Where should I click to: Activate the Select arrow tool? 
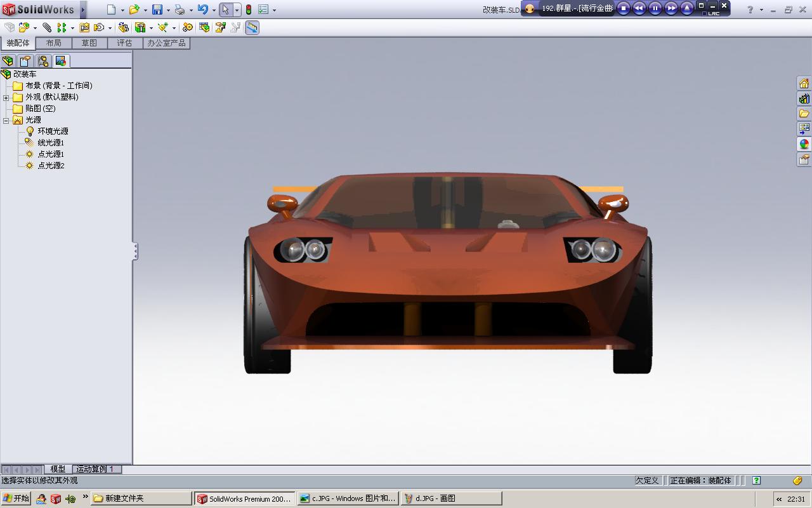pyautogui.click(x=226, y=10)
